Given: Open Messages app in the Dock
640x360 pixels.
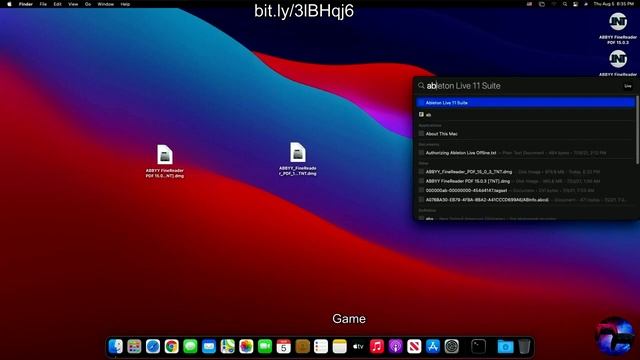Looking at the screenshot, I should (x=190, y=347).
